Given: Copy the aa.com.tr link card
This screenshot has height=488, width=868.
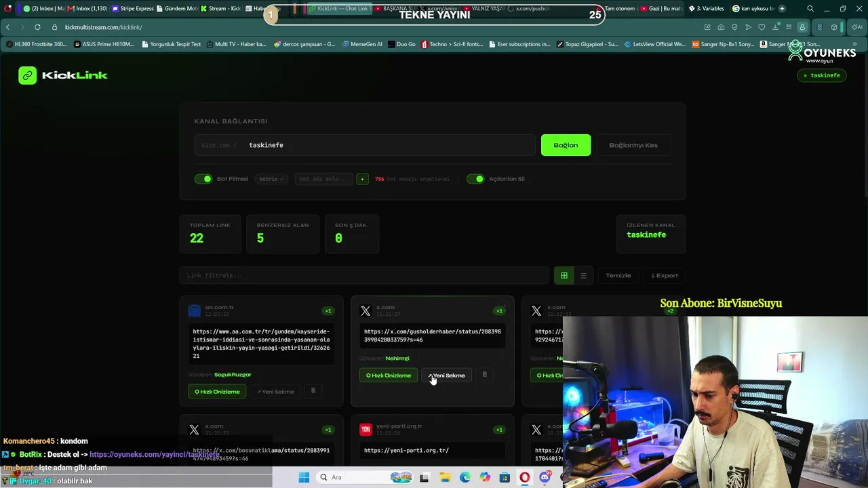Looking at the screenshot, I should [313, 391].
